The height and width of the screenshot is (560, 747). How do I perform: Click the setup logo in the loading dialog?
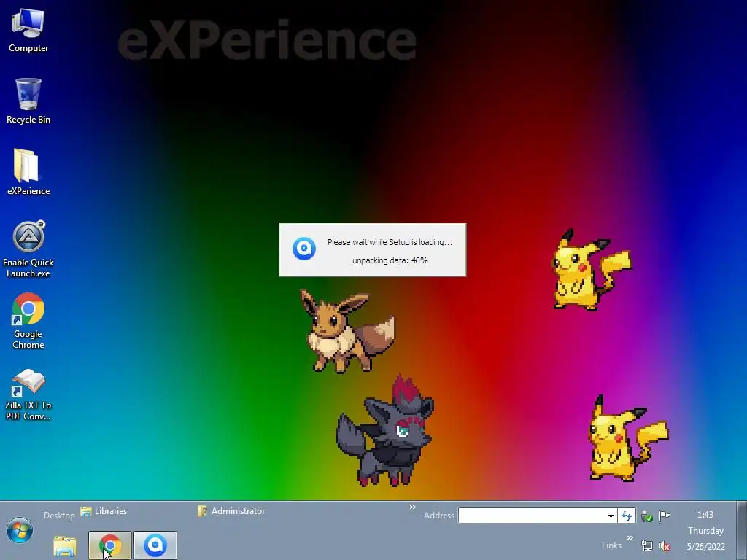pos(304,249)
